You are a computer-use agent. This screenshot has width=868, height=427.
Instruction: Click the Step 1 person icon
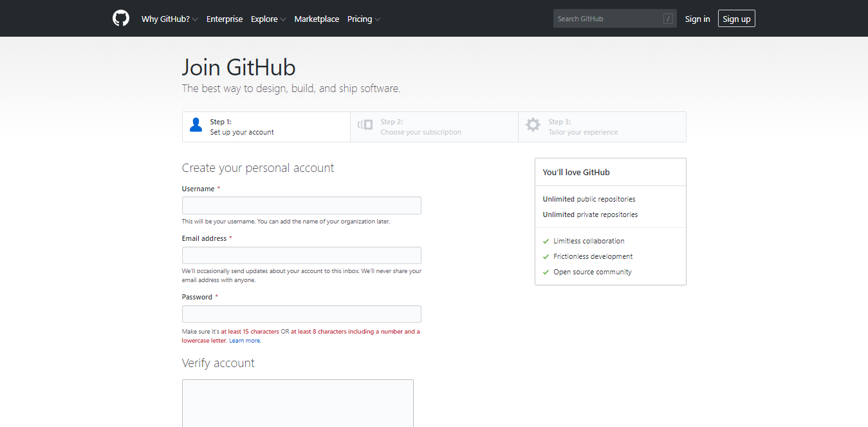click(196, 125)
